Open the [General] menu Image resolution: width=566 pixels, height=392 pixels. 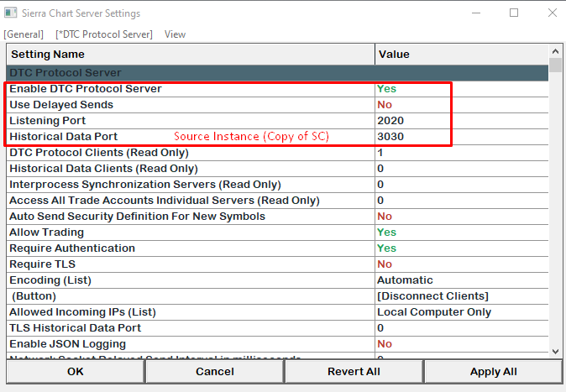pos(24,34)
